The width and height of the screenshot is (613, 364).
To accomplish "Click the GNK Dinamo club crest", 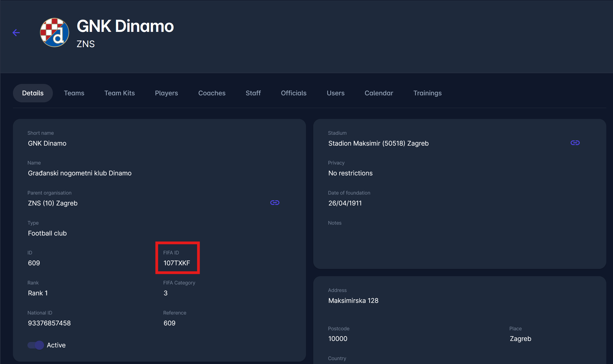I will tap(54, 33).
